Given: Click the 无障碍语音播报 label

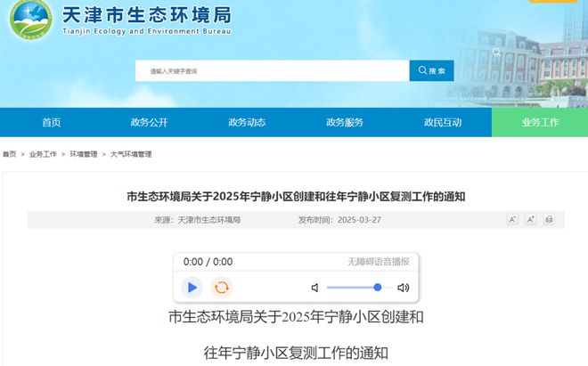Looking at the screenshot, I should (x=379, y=262).
